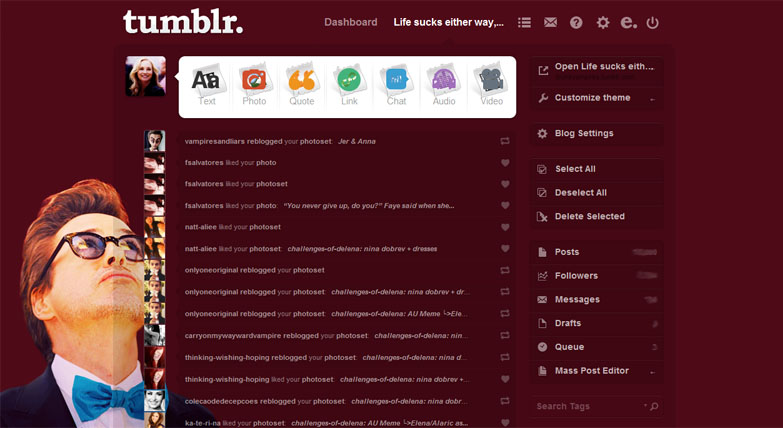Click search magnifier icon in Search Tags
This screenshot has width=783, height=428.
point(654,407)
